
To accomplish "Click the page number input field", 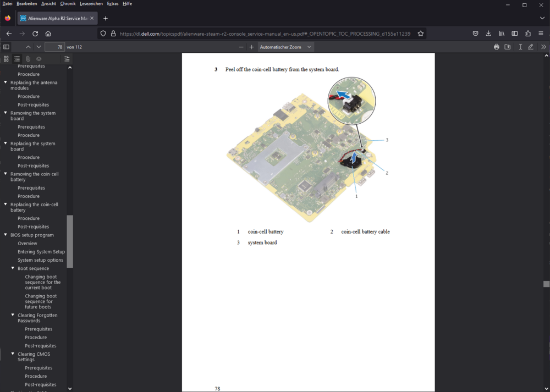I will (54, 47).
